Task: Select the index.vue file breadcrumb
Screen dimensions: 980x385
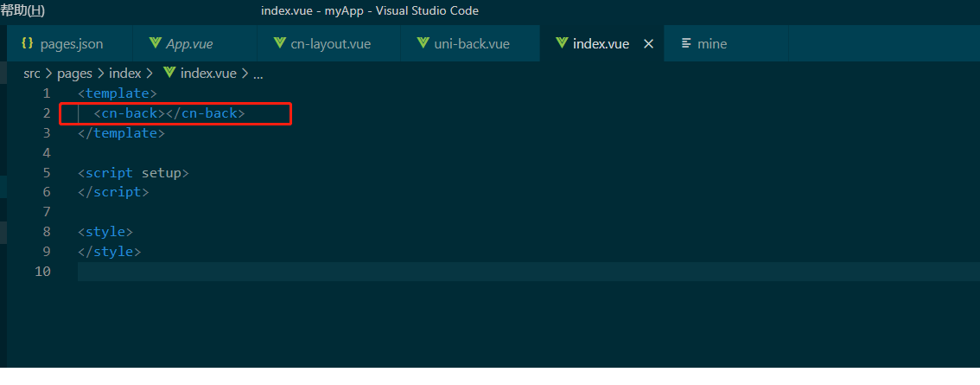Action: pos(208,74)
